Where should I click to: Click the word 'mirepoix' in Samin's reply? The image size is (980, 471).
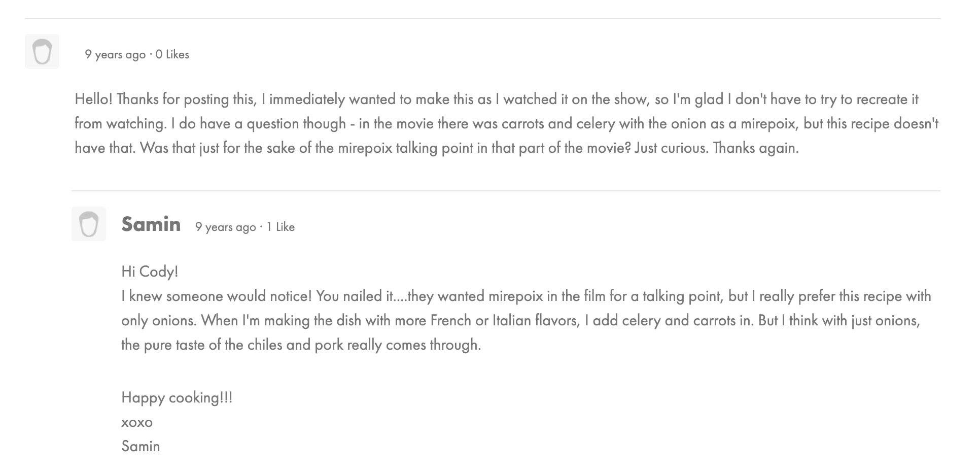(x=515, y=296)
